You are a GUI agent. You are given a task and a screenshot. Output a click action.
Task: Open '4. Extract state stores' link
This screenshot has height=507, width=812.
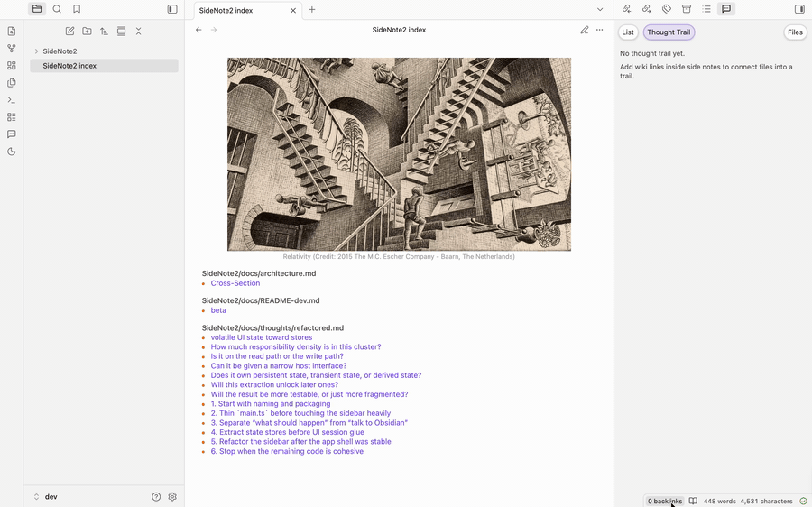tap(288, 432)
